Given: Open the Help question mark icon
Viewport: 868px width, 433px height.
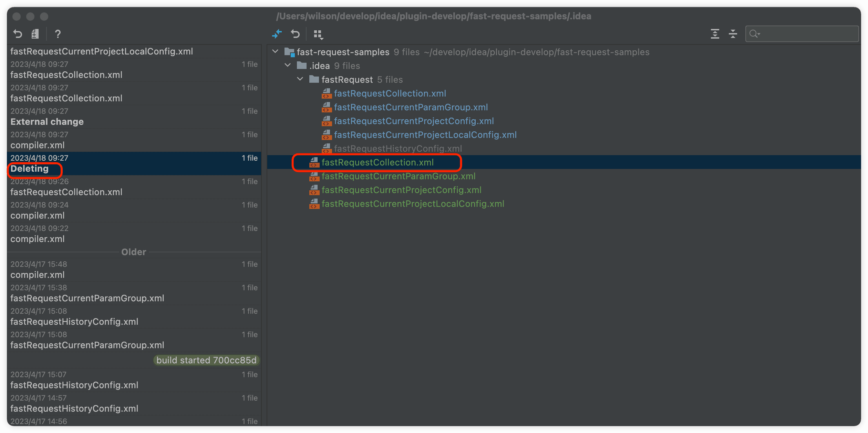Looking at the screenshot, I should coord(58,34).
